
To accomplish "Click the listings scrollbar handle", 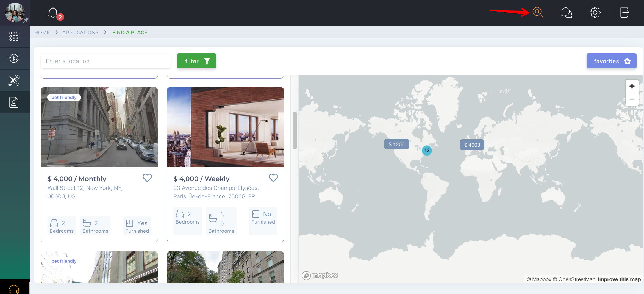I will point(295,130).
